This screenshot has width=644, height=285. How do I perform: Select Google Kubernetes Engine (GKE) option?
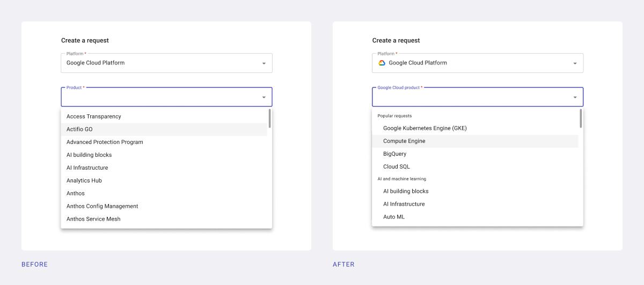pyautogui.click(x=475, y=128)
